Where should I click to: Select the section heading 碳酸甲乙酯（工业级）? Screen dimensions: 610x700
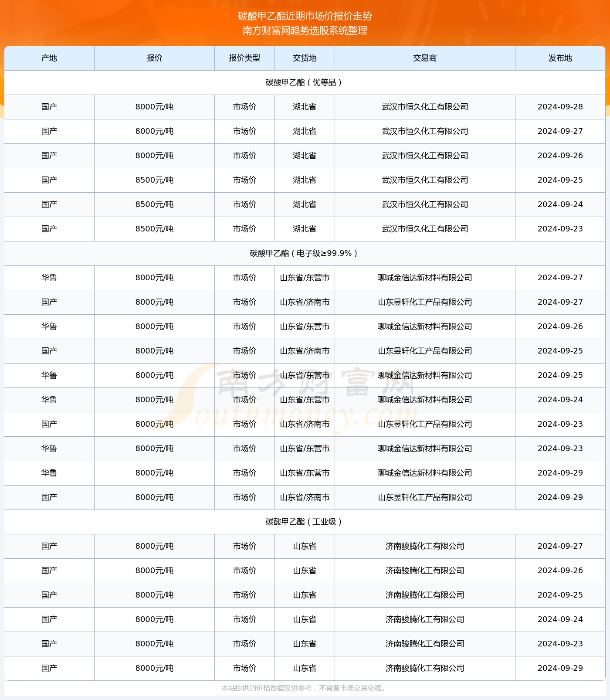305,522
